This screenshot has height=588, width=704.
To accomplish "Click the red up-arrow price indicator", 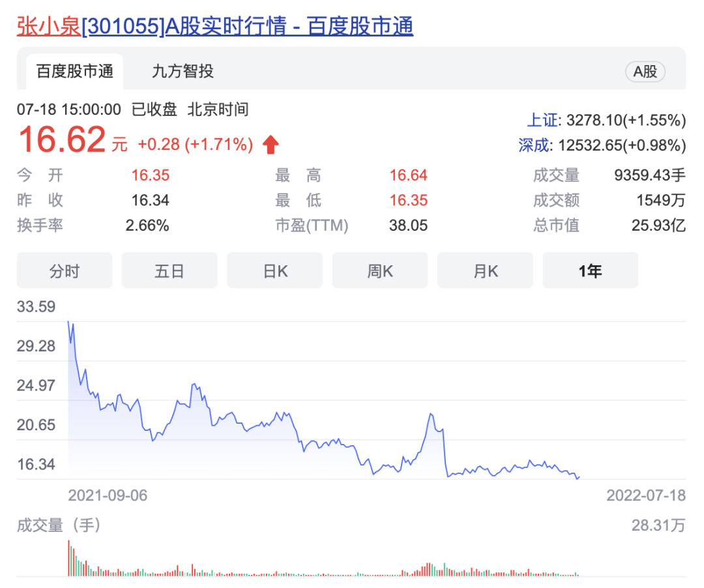I will 271,145.
